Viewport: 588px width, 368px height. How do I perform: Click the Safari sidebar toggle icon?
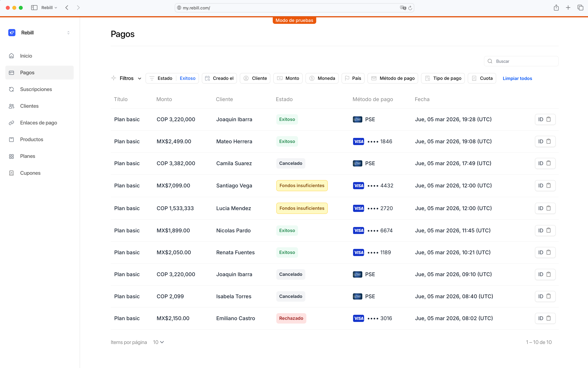click(34, 8)
